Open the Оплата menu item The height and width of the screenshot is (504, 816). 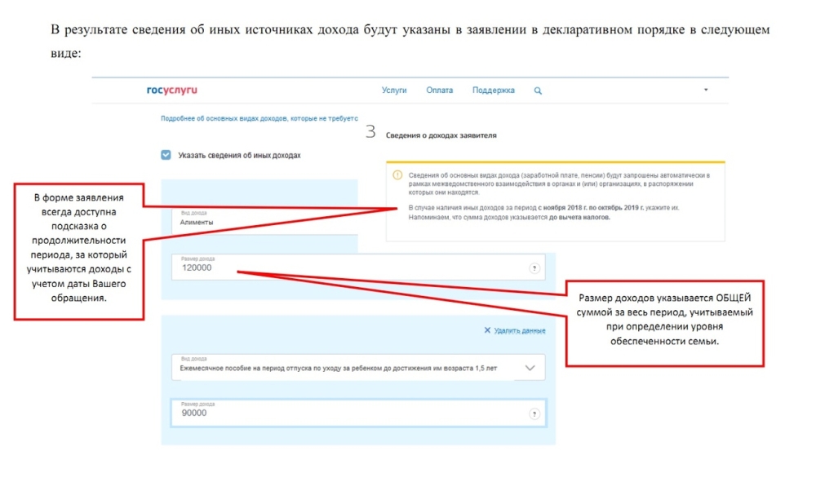(x=439, y=91)
